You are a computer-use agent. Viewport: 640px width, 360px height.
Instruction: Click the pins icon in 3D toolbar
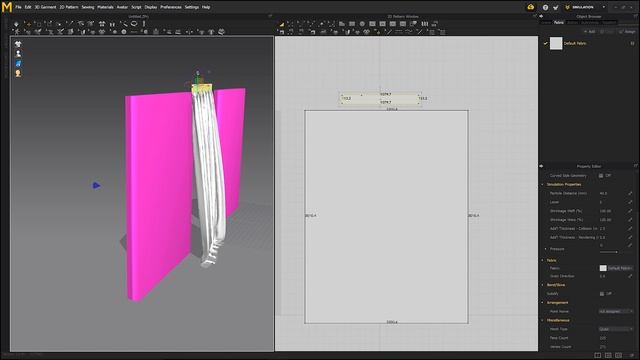[x=112, y=24]
